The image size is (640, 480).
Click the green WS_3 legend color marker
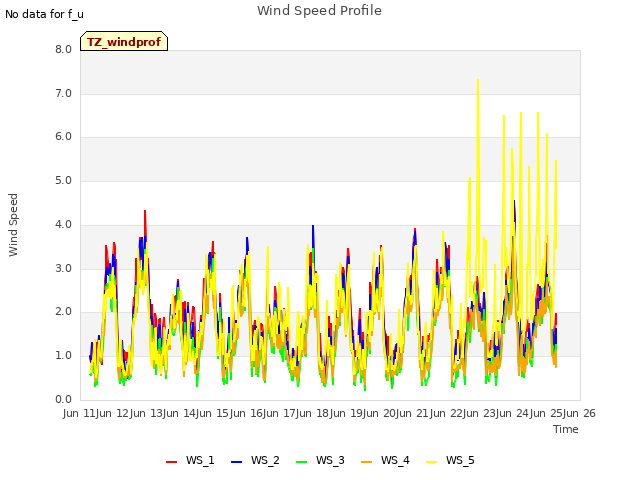click(x=302, y=462)
